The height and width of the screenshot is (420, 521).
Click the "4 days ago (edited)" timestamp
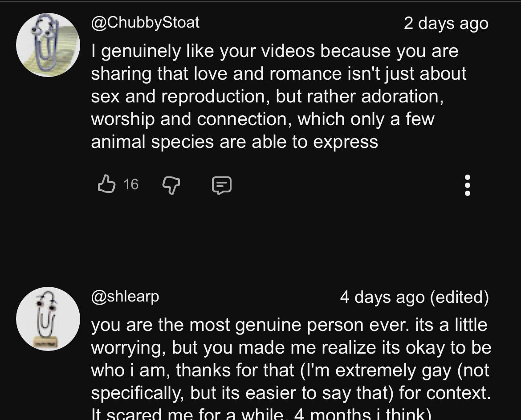(414, 297)
